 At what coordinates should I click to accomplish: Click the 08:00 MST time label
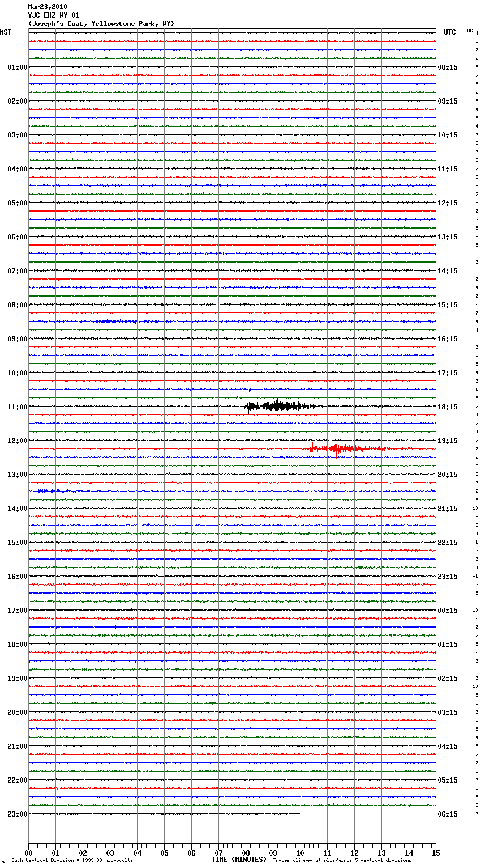pos(18,305)
